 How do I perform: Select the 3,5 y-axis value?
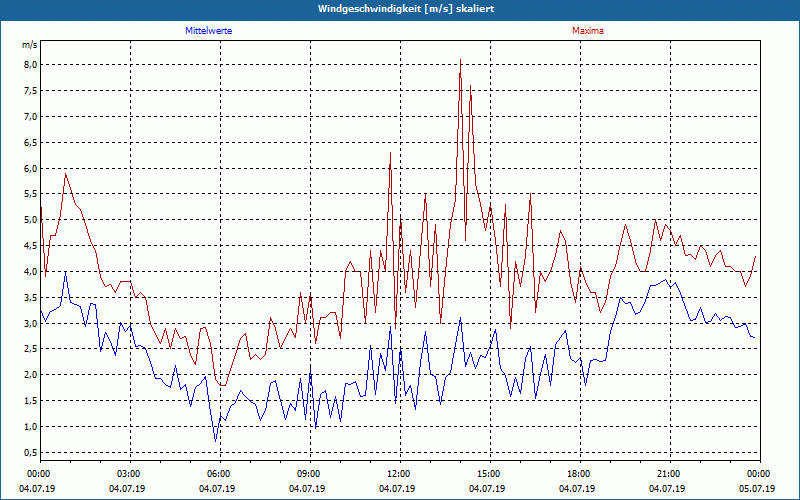[x=31, y=297]
